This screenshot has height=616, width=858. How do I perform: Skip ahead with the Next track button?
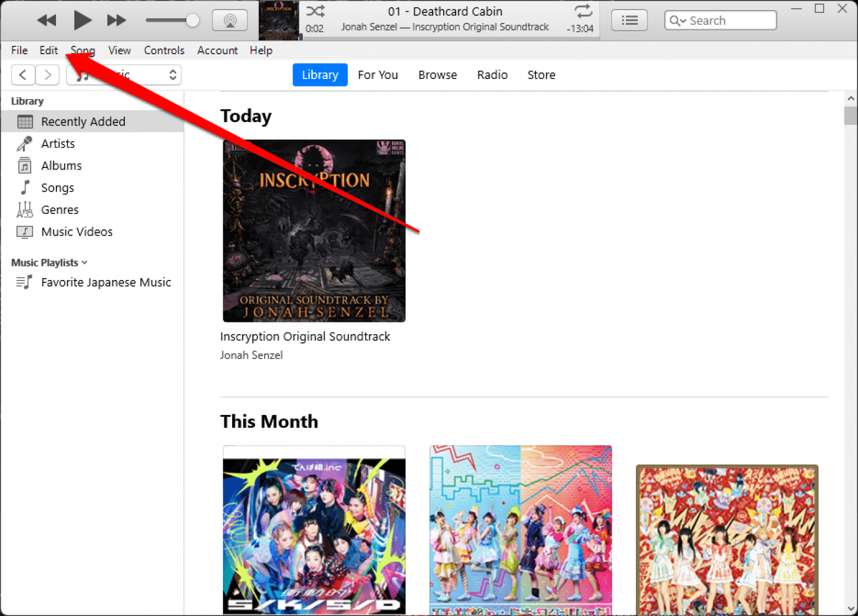pos(116,21)
